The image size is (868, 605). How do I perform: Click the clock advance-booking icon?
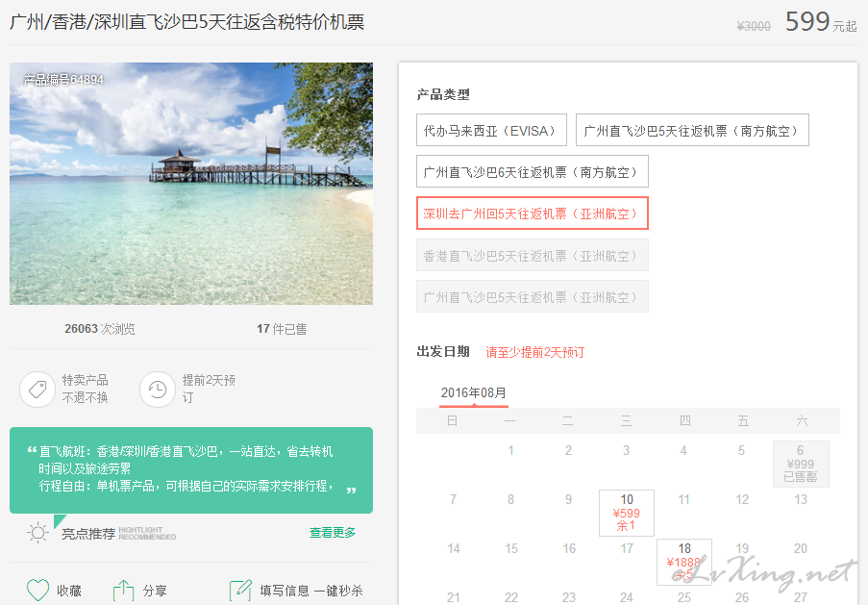pyautogui.click(x=158, y=389)
